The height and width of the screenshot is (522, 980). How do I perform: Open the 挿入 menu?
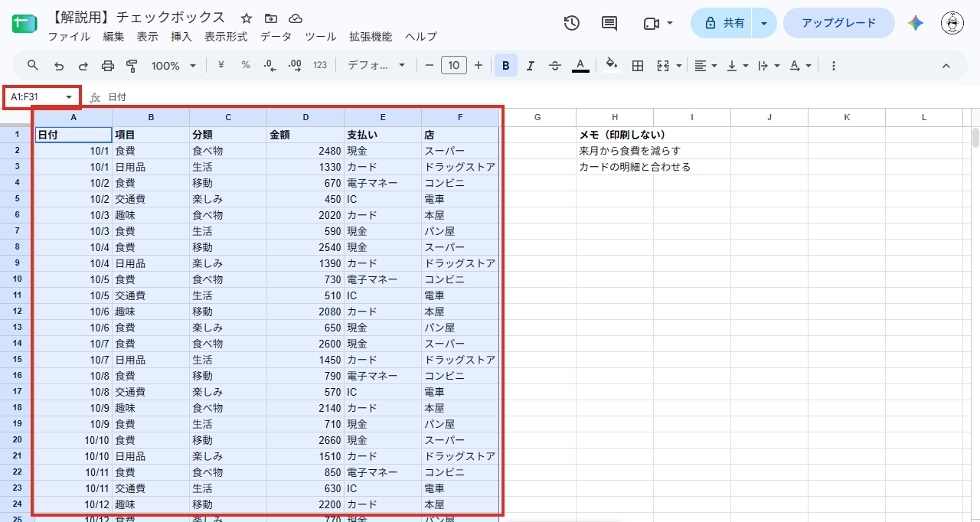(x=181, y=36)
